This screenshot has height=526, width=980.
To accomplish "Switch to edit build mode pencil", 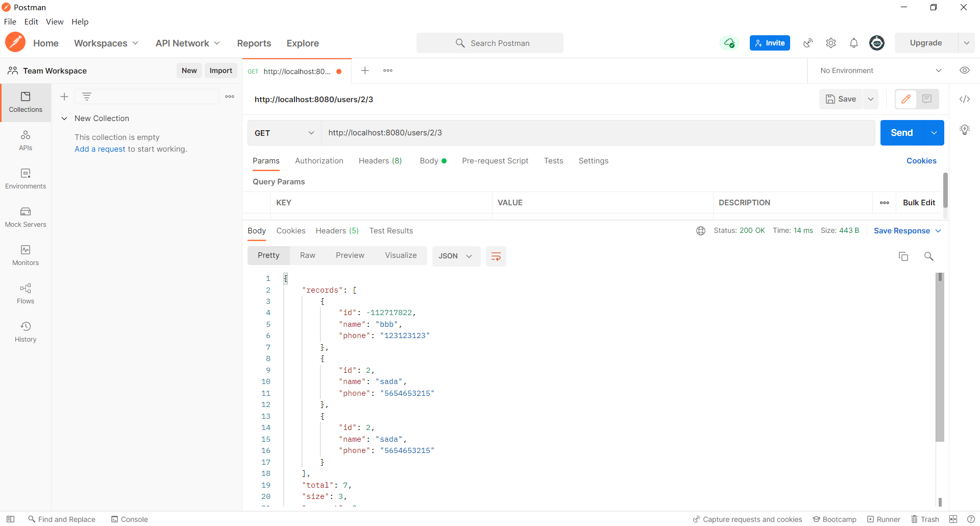I will (906, 99).
